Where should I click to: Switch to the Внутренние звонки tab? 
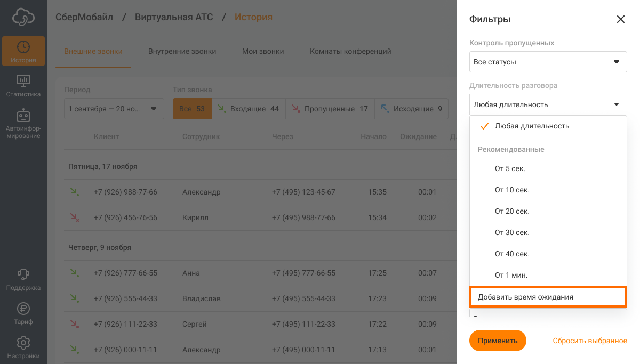pos(182,52)
